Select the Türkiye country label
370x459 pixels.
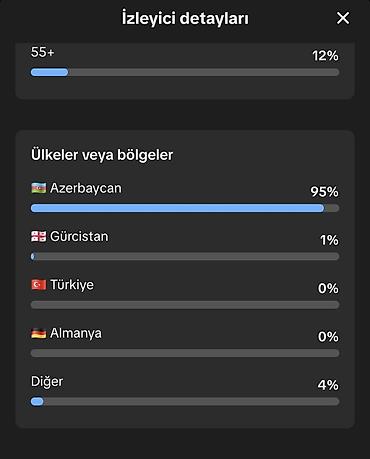pyautogui.click(x=72, y=285)
